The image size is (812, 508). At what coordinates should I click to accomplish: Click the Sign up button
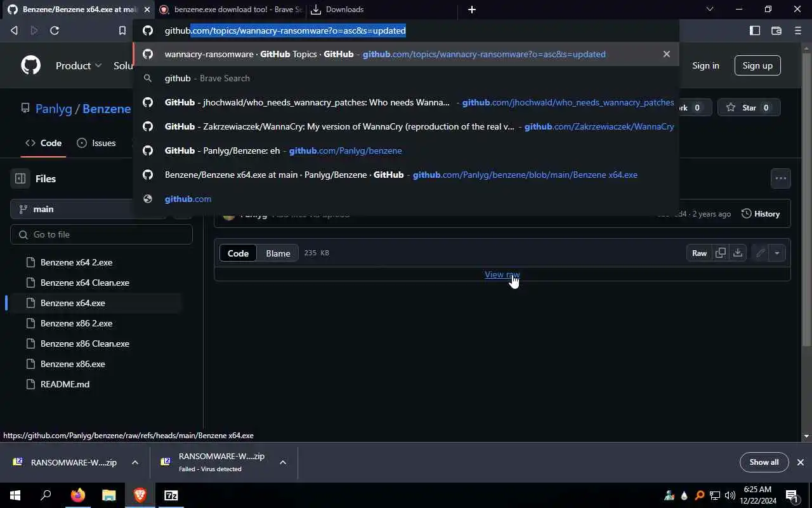pyautogui.click(x=757, y=65)
